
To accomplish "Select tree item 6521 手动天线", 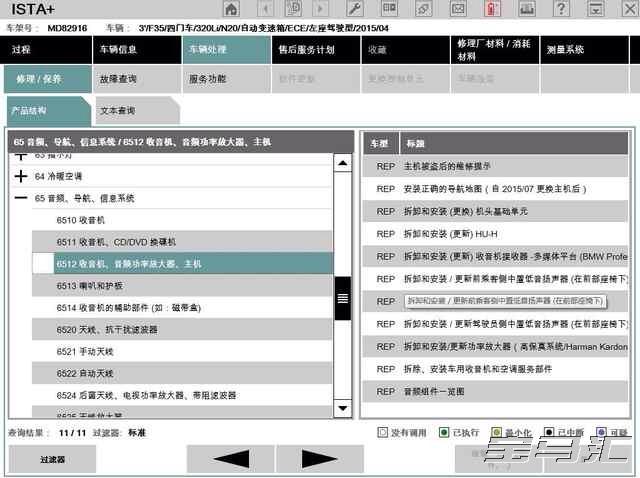I will pos(182,351).
